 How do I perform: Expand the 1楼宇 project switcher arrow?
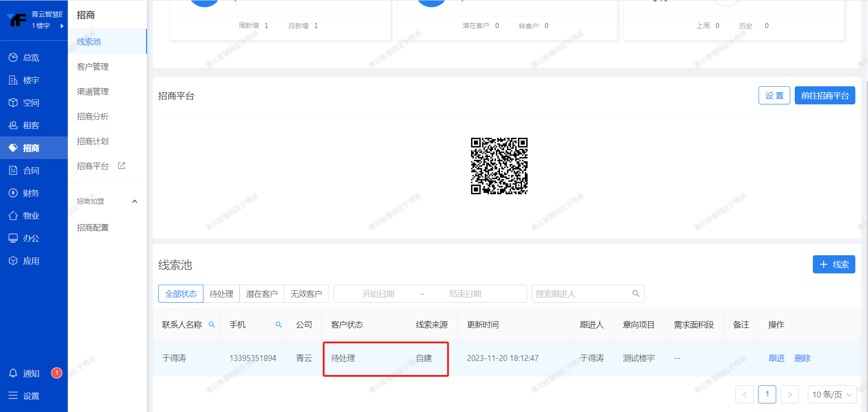coord(62,26)
